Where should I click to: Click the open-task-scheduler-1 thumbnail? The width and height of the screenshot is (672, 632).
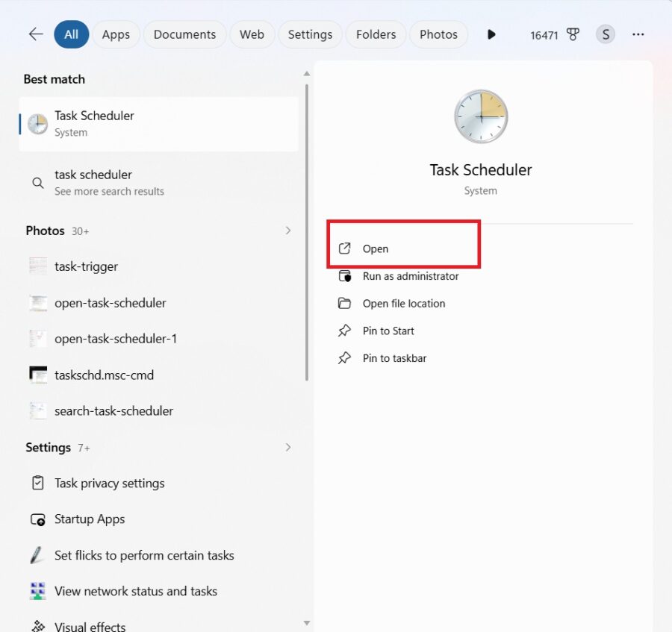pyautogui.click(x=38, y=339)
